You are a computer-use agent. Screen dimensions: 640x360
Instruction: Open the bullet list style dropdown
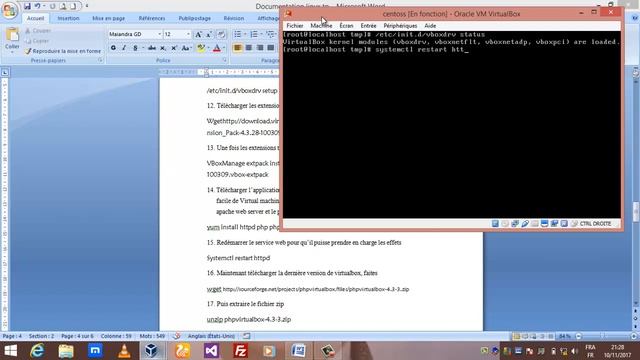245,34
